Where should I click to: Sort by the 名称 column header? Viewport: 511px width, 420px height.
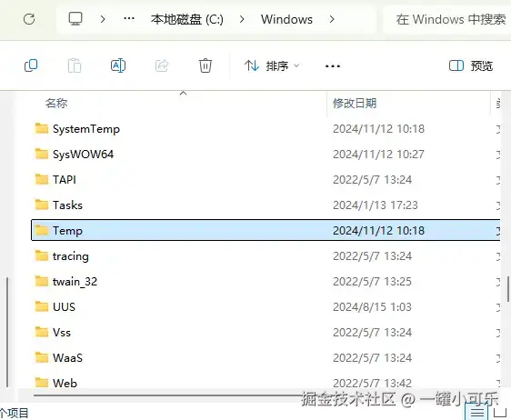click(56, 104)
